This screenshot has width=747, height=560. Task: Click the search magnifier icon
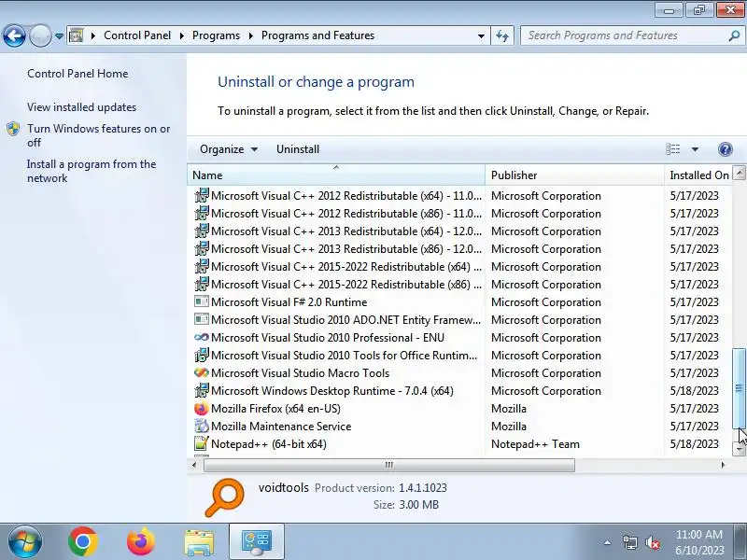734,35
